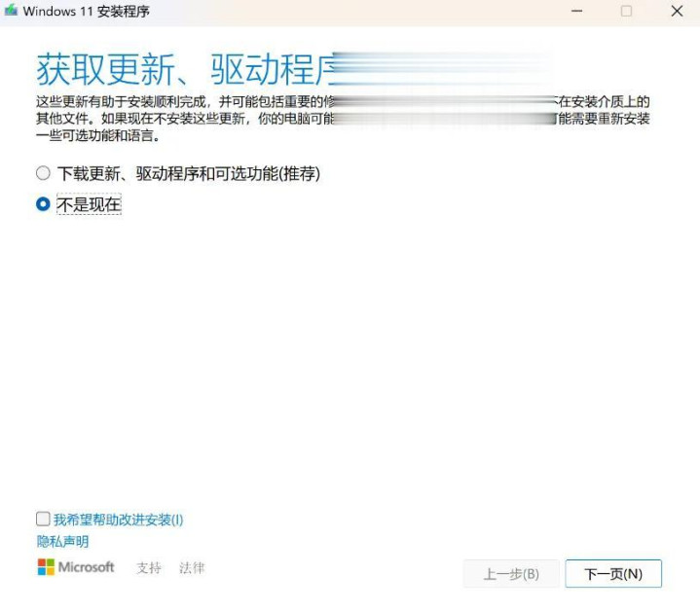This screenshot has width=700, height=611.
Task: Click the Microsoft logo
Action: [75, 567]
